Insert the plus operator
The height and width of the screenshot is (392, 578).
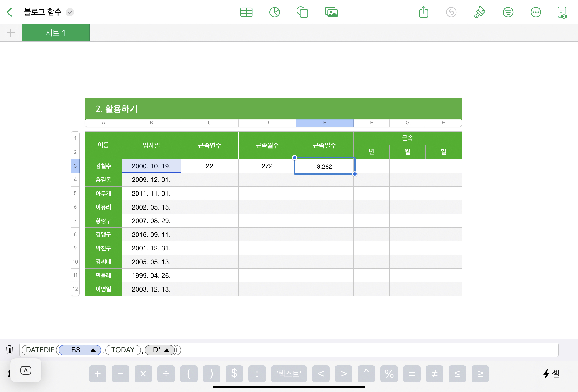pos(98,374)
